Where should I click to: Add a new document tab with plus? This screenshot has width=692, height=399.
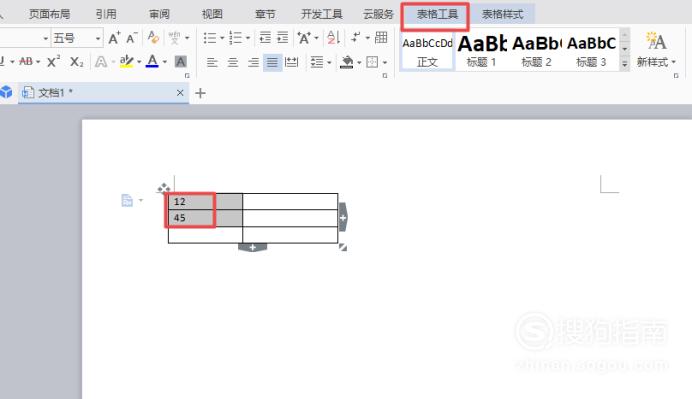pos(200,93)
